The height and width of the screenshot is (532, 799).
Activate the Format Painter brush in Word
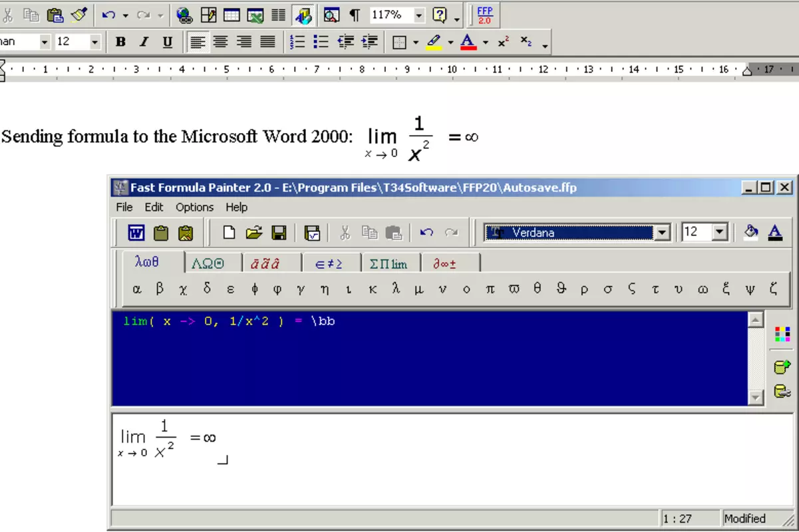click(x=79, y=15)
